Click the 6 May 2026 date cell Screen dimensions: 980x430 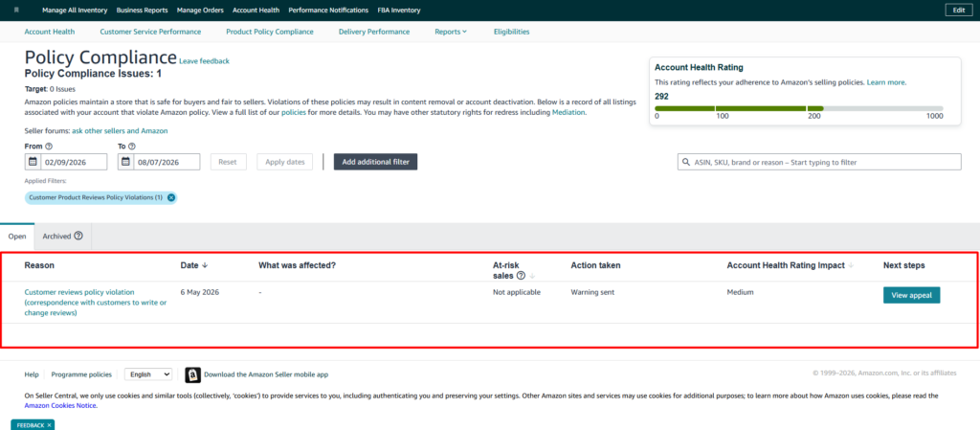200,292
